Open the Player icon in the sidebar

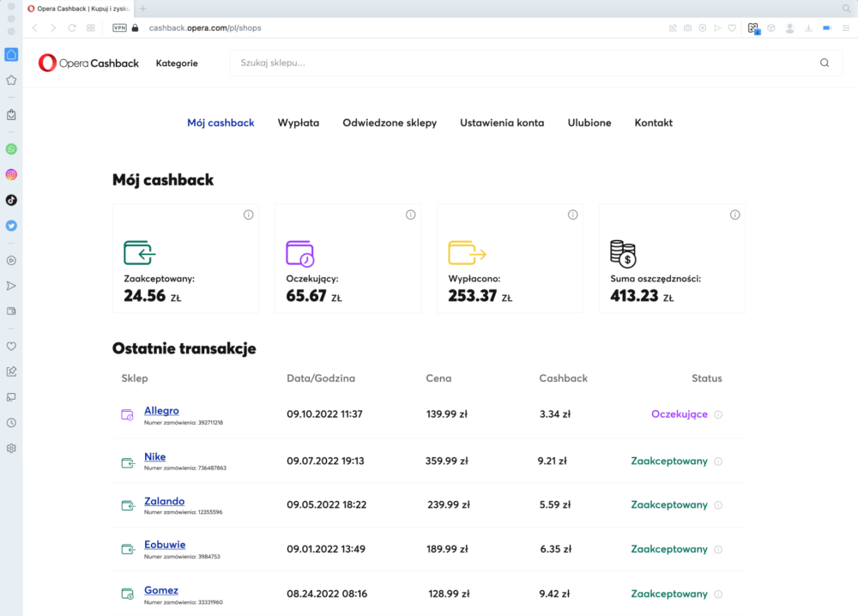tap(11, 261)
